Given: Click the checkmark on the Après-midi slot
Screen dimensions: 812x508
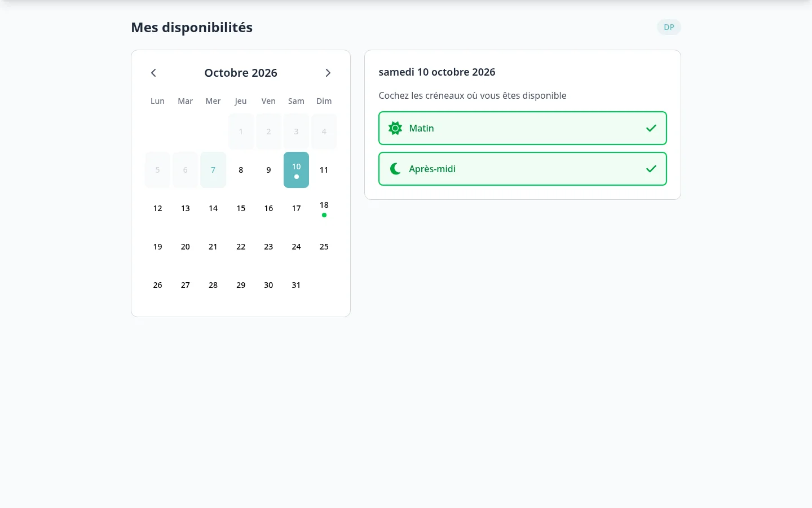Looking at the screenshot, I should pyautogui.click(x=651, y=169).
